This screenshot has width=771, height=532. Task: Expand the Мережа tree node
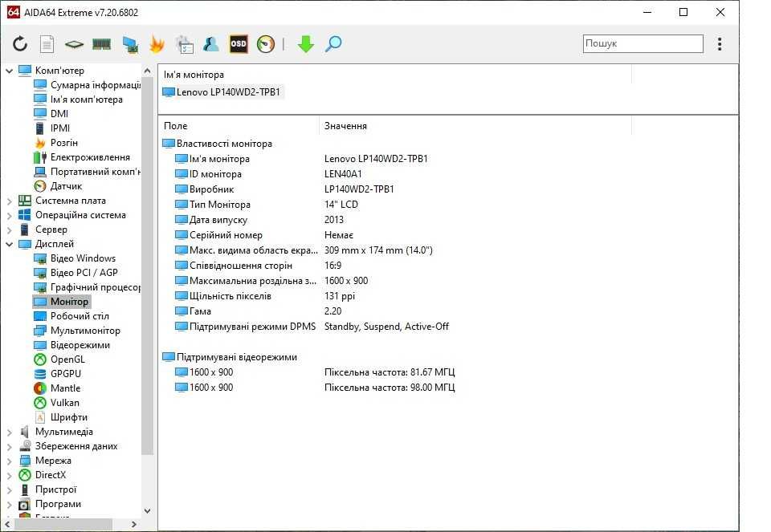10,461
